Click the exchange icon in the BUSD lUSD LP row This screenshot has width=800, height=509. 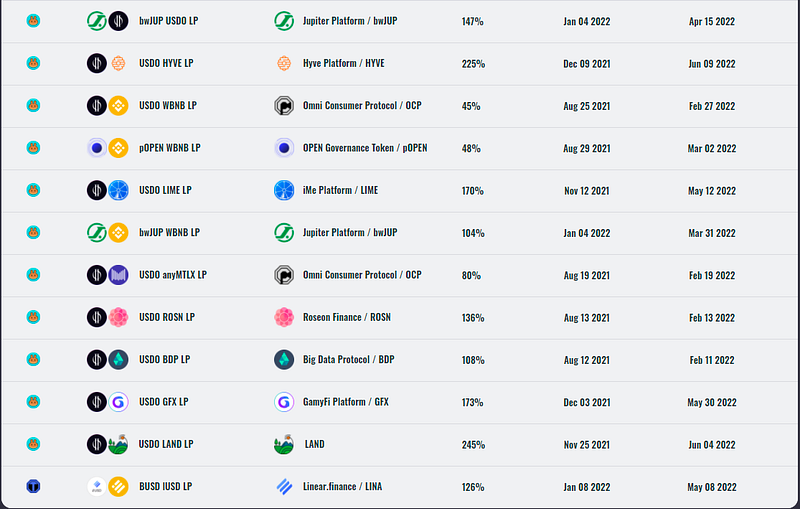coord(33,487)
